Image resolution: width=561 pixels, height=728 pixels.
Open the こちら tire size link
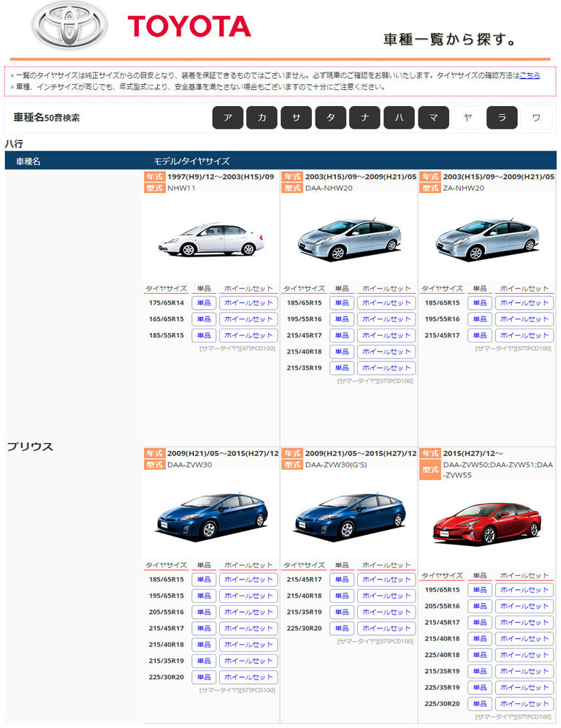(530, 75)
